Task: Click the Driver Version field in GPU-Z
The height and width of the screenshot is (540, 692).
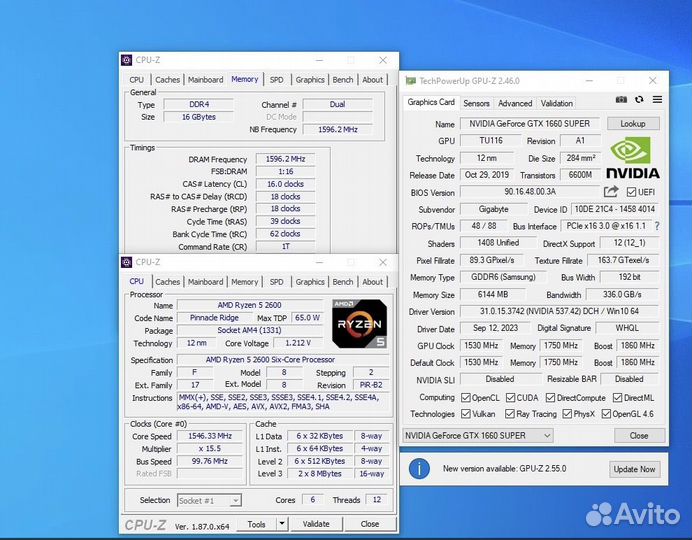Action: pyautogui.click(x=559, y=311)
